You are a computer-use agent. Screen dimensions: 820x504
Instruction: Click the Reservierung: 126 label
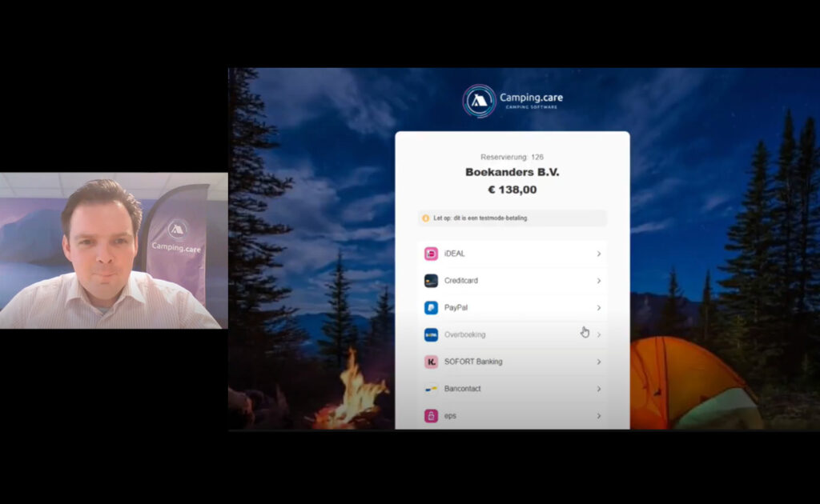512,157
